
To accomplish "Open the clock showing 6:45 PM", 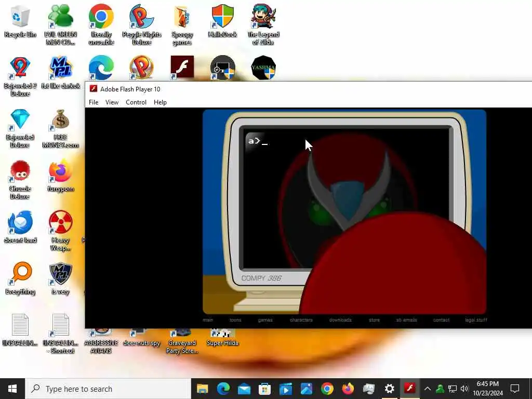I will click(487, 389).
